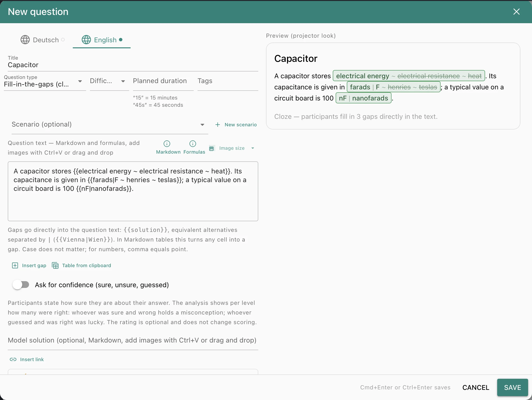Cancel the new question dialog
Viewport: 532px width, 400px height.
pos(476,387)
